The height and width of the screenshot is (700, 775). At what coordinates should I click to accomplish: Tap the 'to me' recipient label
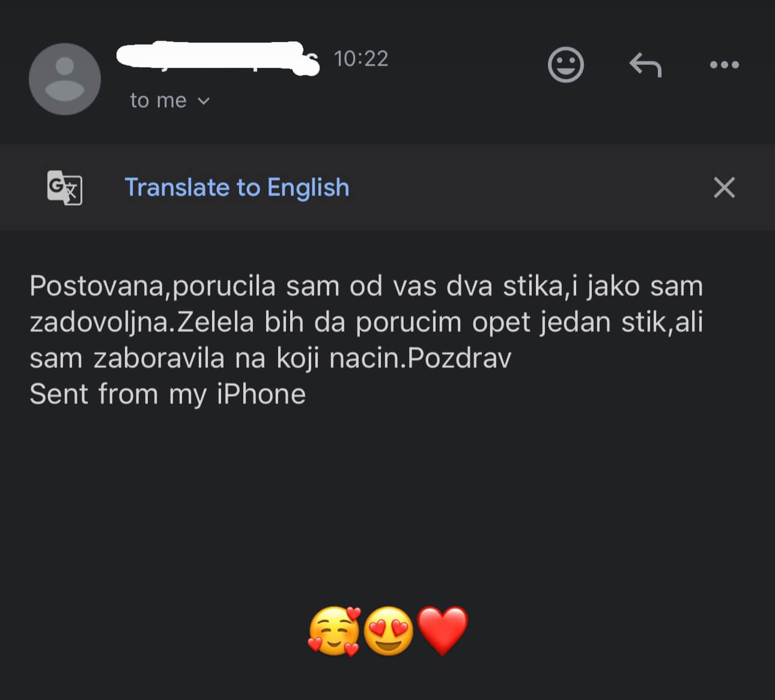pos(158,100)
